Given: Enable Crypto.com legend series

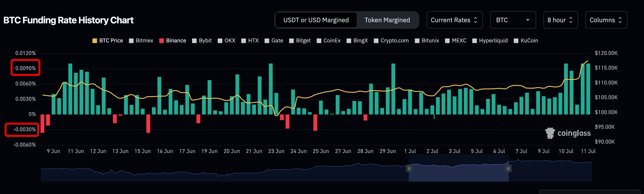Looking at the screenshot, I should pos(391,41).
